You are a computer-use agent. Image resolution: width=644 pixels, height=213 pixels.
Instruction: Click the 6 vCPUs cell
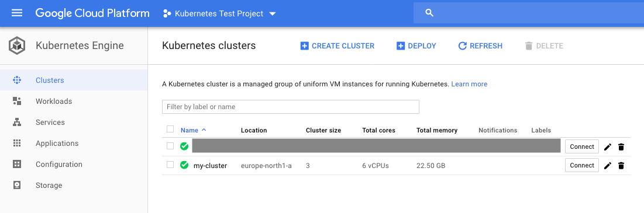tap(376, 166)
